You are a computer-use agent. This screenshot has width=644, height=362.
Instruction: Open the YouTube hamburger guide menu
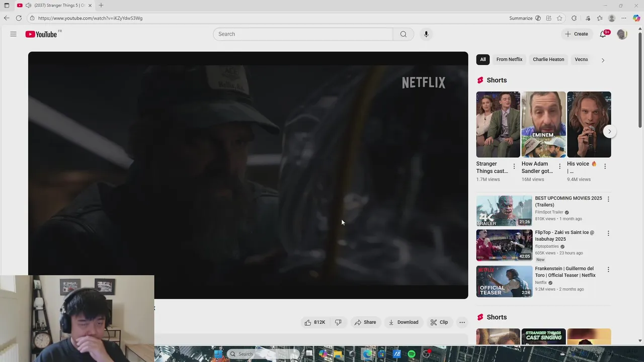pyautogui.click(x=14, y=34)
